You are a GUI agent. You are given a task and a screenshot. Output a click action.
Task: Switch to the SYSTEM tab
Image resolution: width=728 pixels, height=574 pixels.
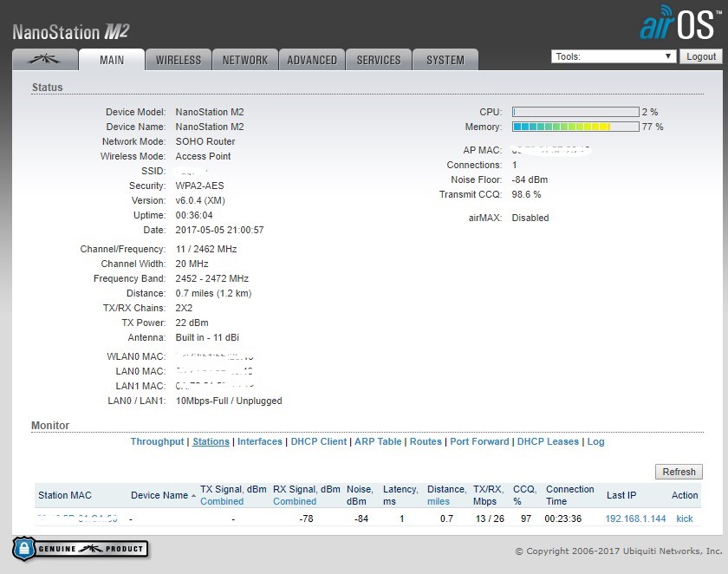tap(445, 60)
